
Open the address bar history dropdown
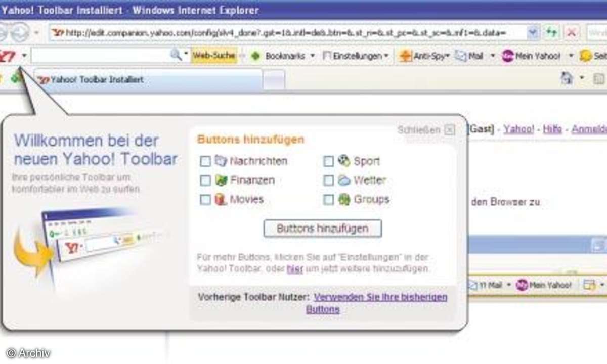(533, 33)
